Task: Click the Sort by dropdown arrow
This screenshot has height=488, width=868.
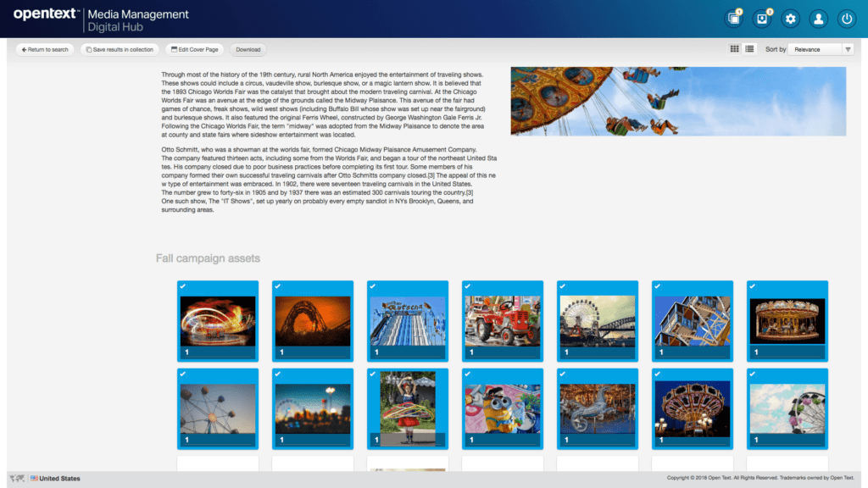Action: coord(848,49)
